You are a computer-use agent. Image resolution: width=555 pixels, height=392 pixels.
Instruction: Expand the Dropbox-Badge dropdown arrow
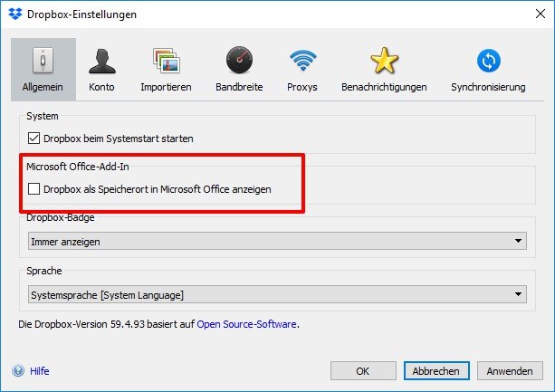pyautogui.click(x=518, y=242)
